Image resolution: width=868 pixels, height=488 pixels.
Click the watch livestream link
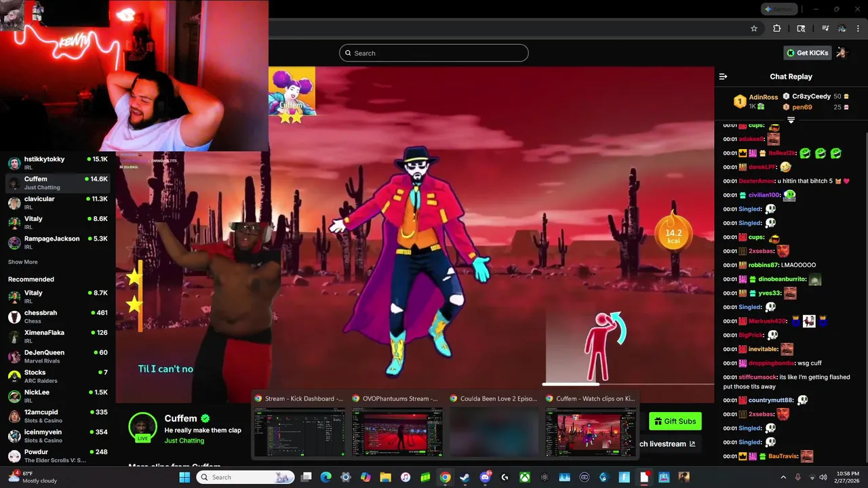click(x=667, y=444)
